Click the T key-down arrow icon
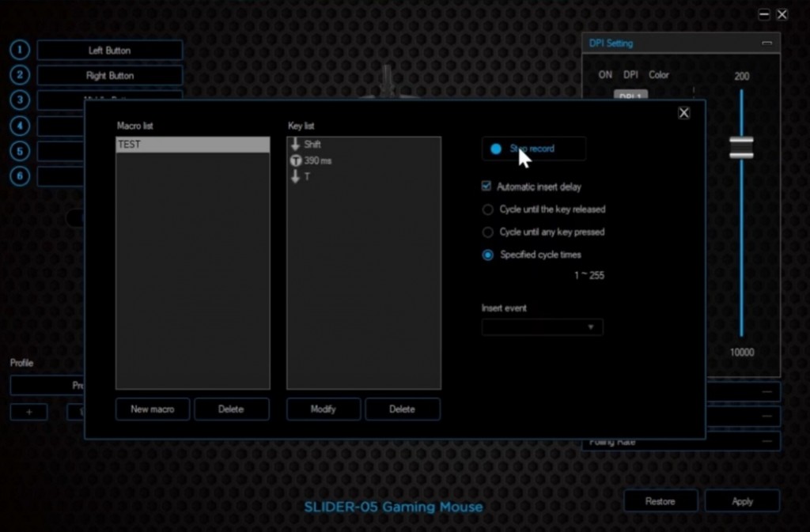The width and height of the screenshot is (810, 532). pos(296,176)
